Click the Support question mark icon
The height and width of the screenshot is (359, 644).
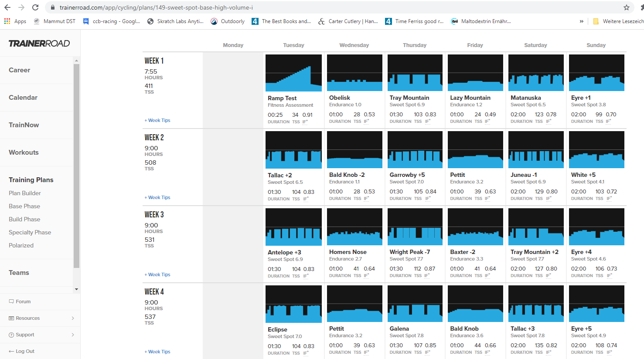[x=11, y=335]
